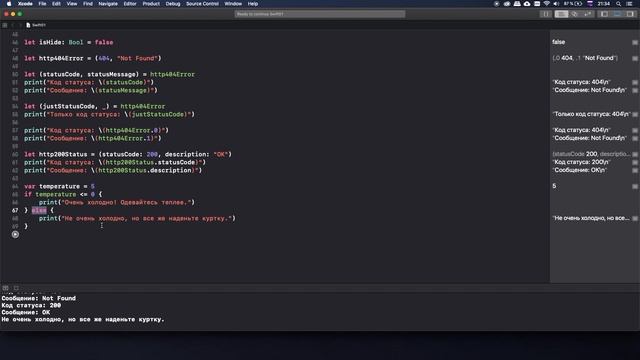Viewport: 640px width, 360px height.
Task: Toggle the Debug area panel
Action: coord(617,14)
